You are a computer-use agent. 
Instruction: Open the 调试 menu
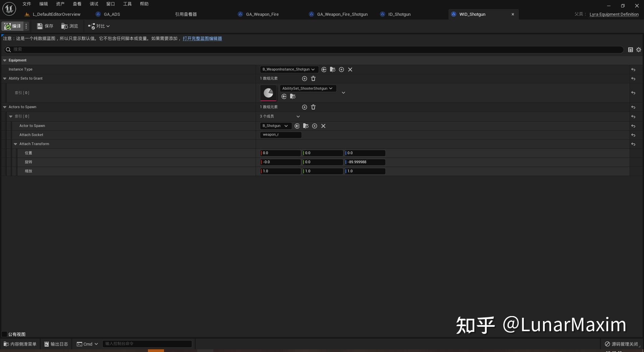(x=94, y=4)
